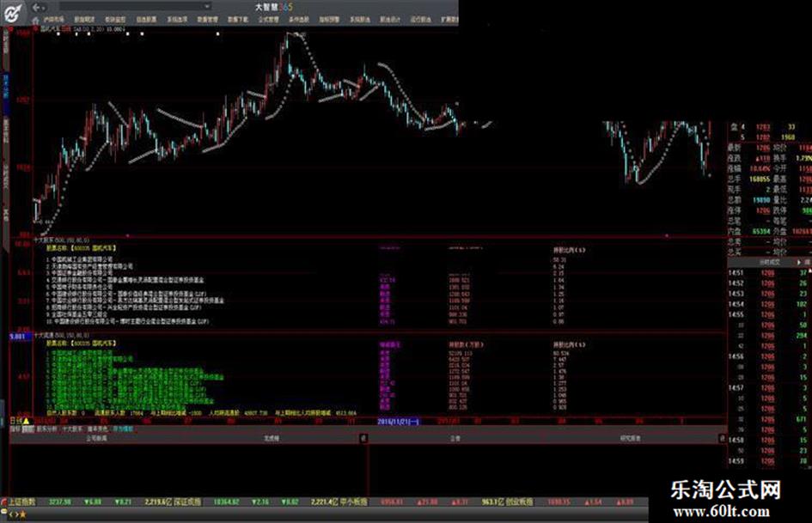Open the address bar dropdown arrow
Screen dimensions: 812x523
(x=206, y=6)
